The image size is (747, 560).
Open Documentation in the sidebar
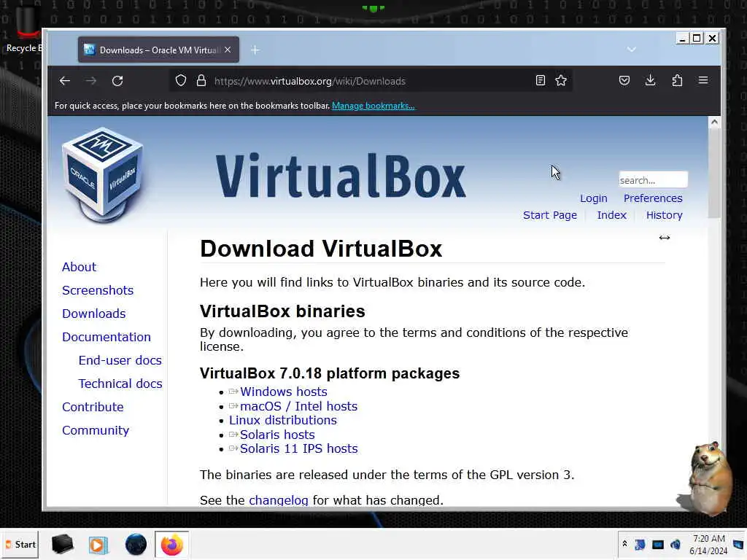point(107,337)
